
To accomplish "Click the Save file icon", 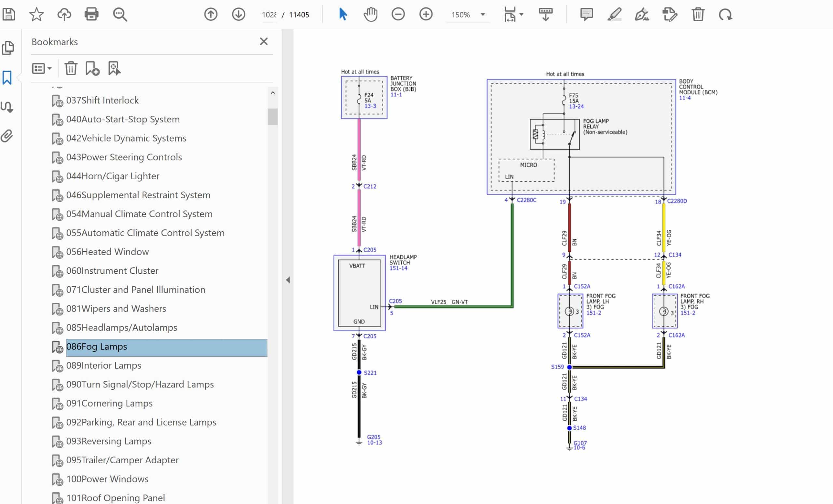I will point(9,15).
